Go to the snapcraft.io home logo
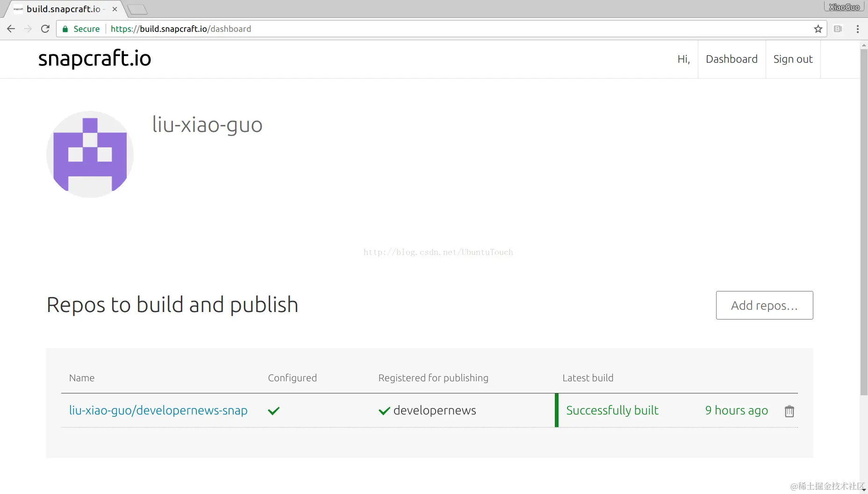Image resolution: width=868 pixels, height=494 pixels. (95, 58)
